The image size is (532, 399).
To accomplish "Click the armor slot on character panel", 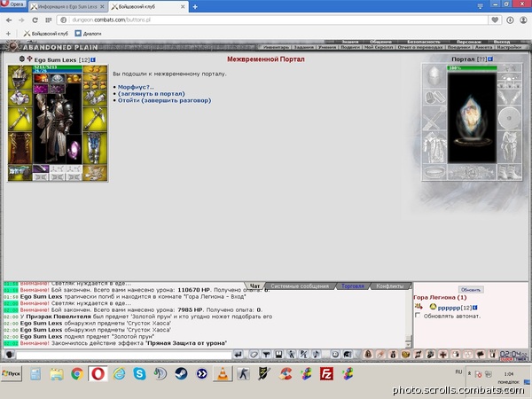I will click(x=20, y=148).
